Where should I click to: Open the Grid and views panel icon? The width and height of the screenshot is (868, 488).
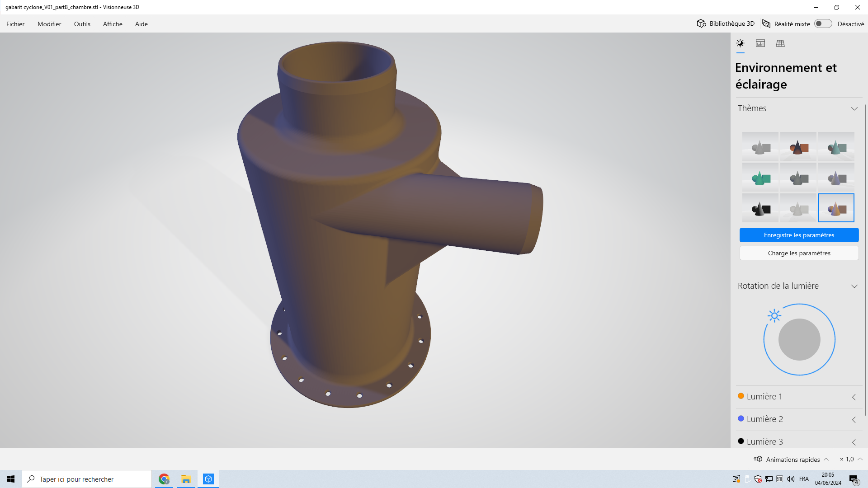[x=780, y=43]
